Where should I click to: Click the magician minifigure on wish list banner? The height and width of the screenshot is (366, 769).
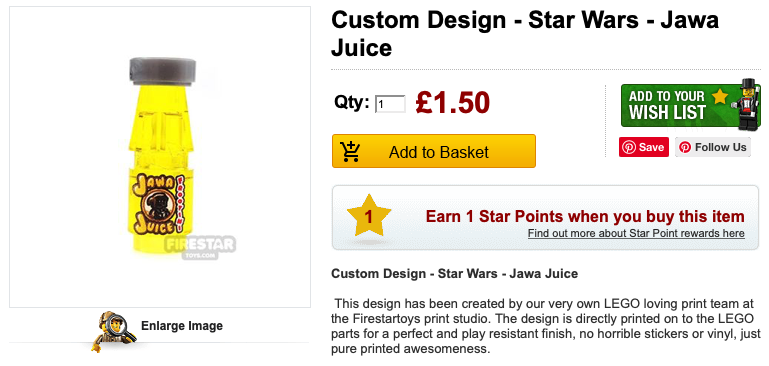[746, 104]
